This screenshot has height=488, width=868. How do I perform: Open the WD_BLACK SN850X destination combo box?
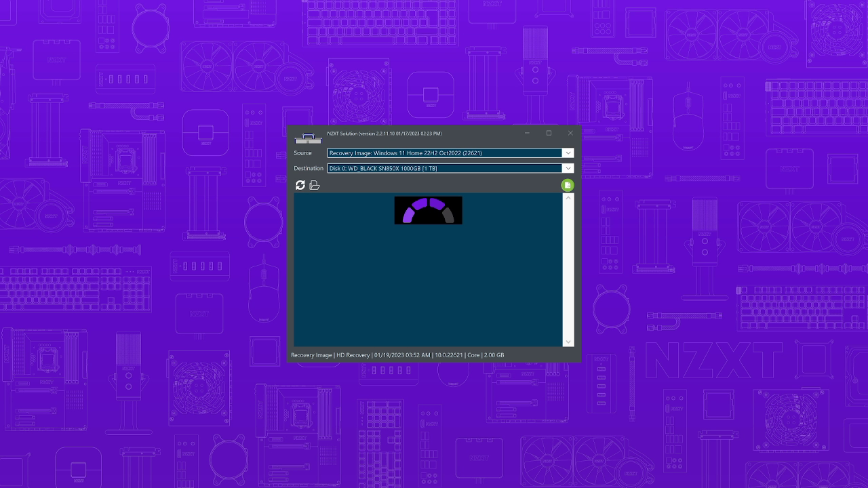point(444,168)
